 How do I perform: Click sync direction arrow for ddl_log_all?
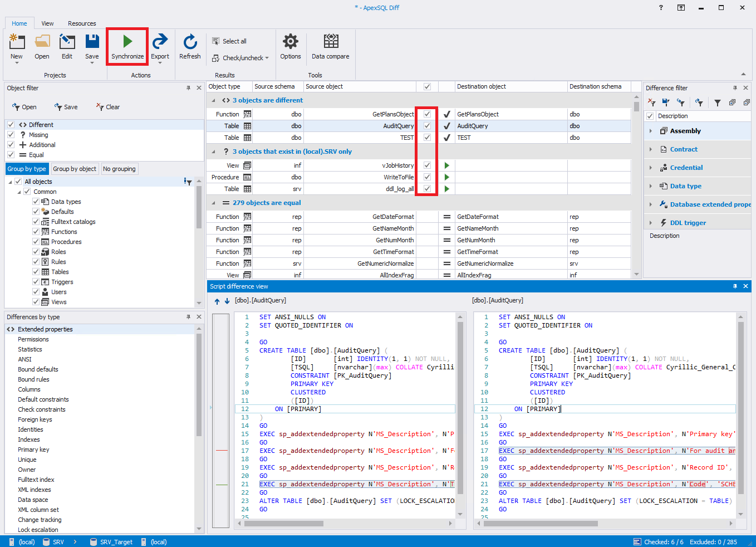pos(446,189)
